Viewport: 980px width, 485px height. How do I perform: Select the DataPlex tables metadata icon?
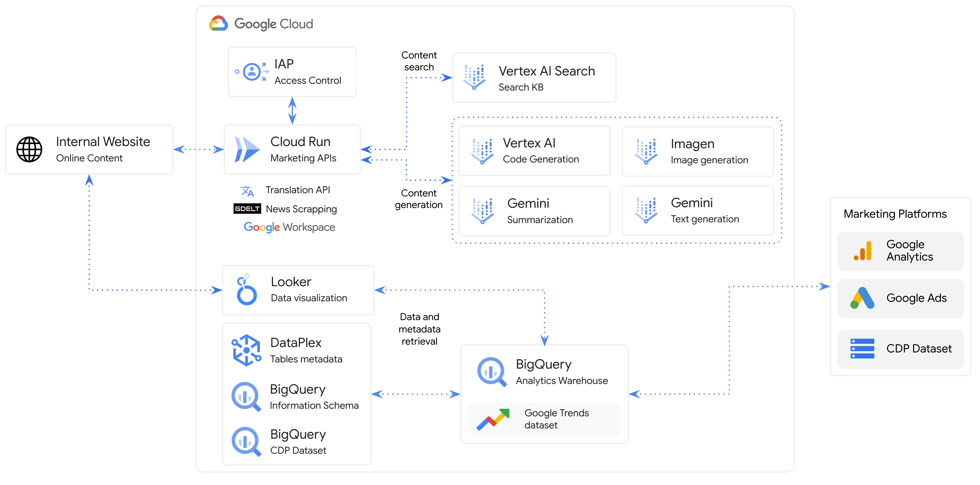click(246, 350)
